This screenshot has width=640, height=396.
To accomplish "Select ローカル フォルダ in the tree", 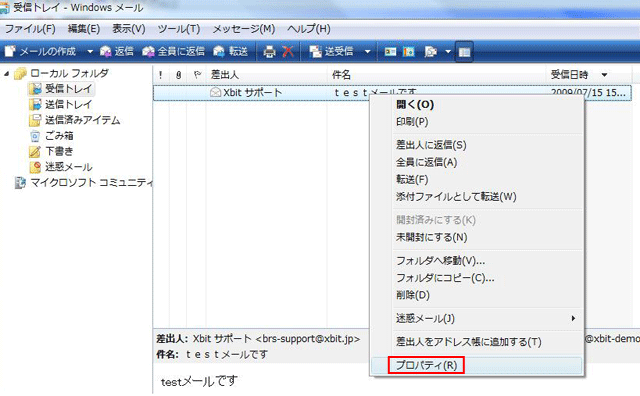I will pos(69,73).
